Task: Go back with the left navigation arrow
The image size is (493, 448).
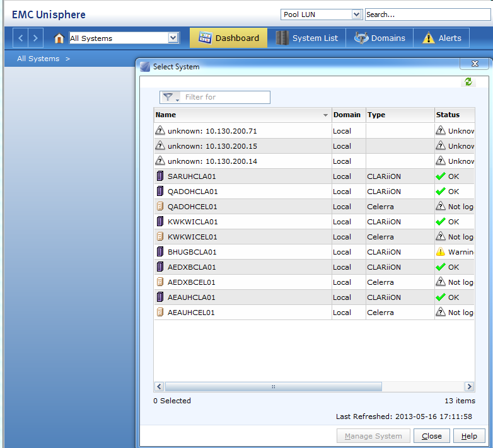Action: [20, 38]
